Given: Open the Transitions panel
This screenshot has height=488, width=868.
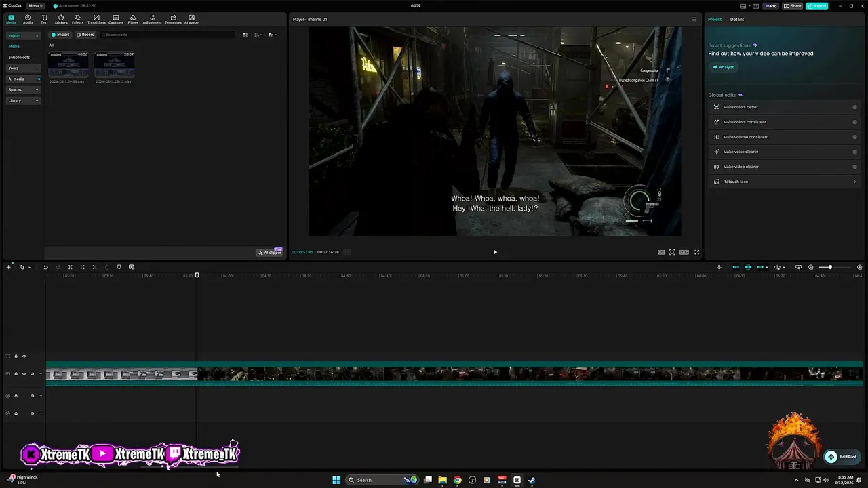Looking at the screenshot, I should [96, 19].
